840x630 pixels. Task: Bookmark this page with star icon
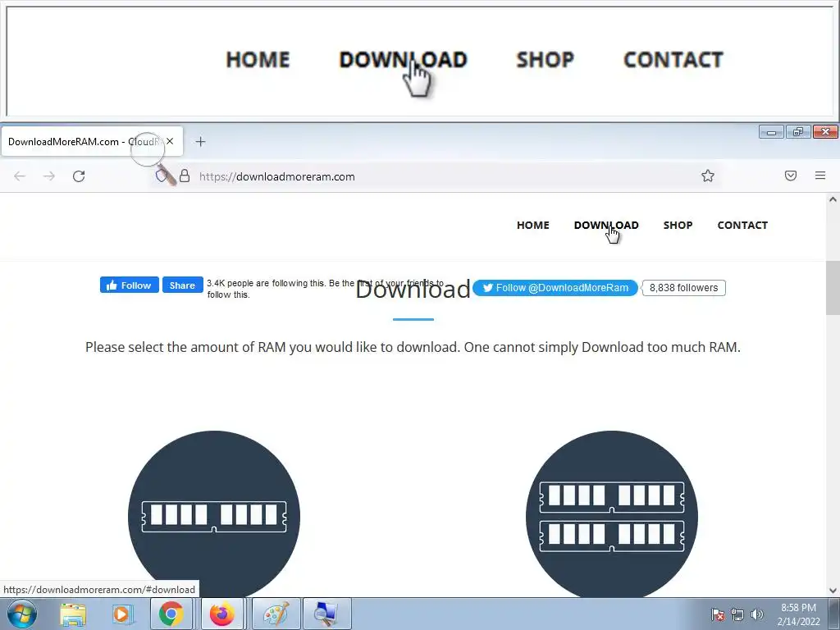(x=708, y=176)
